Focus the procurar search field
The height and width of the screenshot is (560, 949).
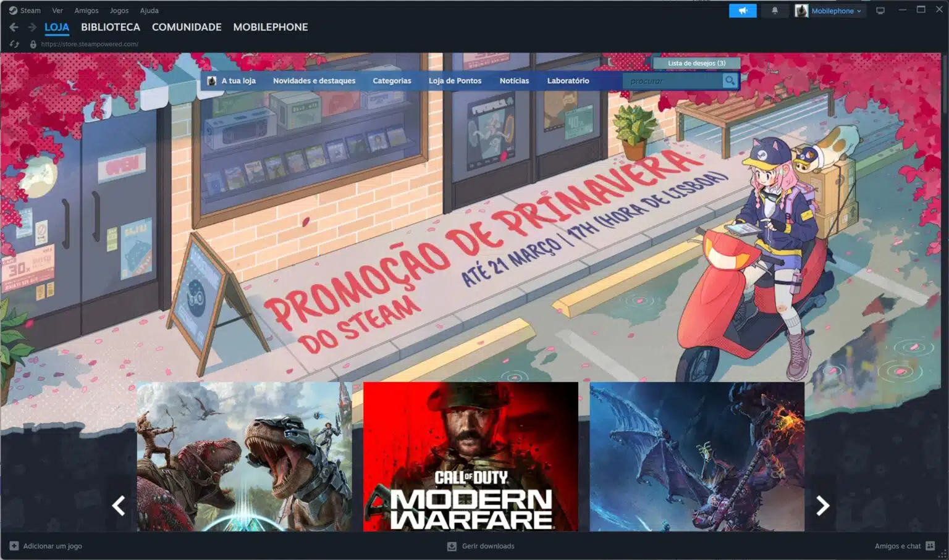point(673,81)
